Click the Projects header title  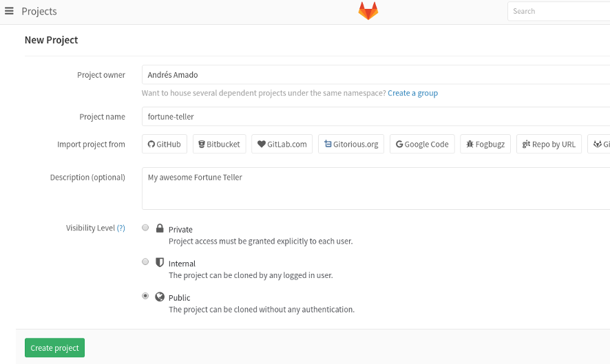[39, 11]
